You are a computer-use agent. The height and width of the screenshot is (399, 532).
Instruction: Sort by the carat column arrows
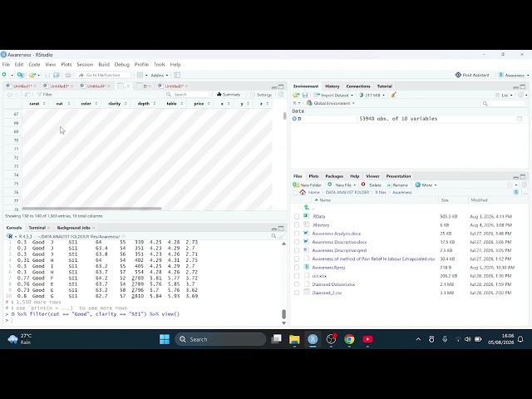point(44,103)
